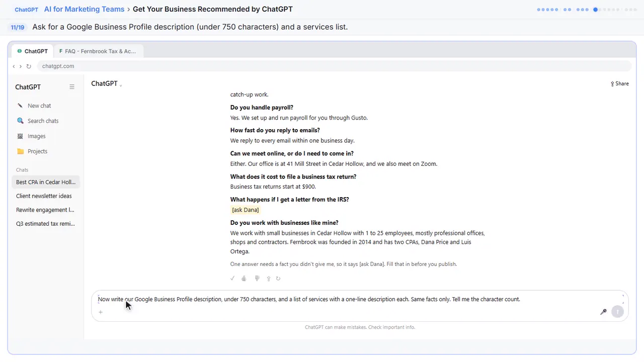Open the Rewrite engagement chat
Screen dimensions: 644x362
pyautogui.click(x=45, y=210)
